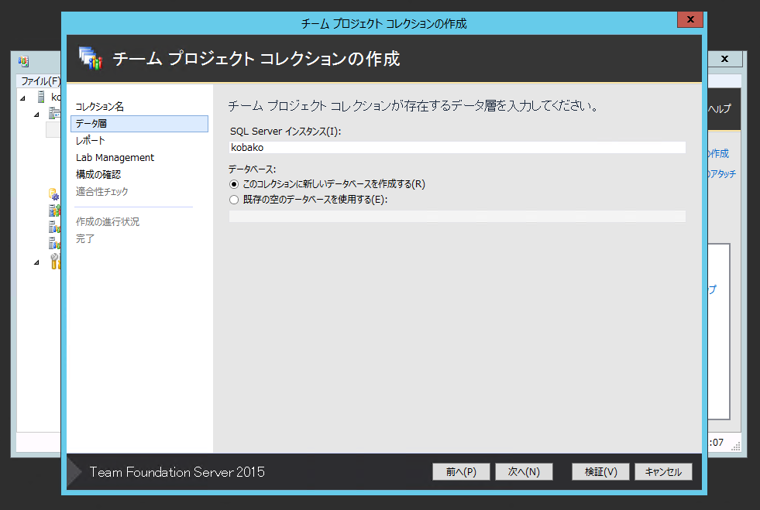The height and width of the screenshot is (510, 760).
Task: Click 前へ(P) previous button
Action: 461,472
